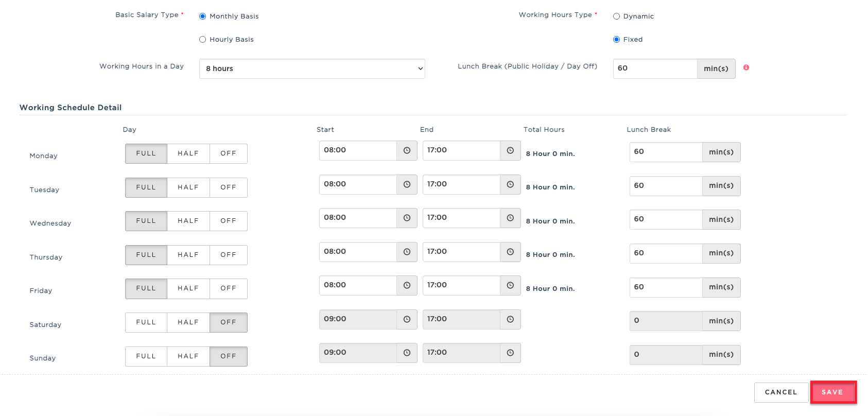Image resolution: width=868 pixels, height=416 pixels.
Task: Open Monday start time clock picker
Action: point(407,150)
